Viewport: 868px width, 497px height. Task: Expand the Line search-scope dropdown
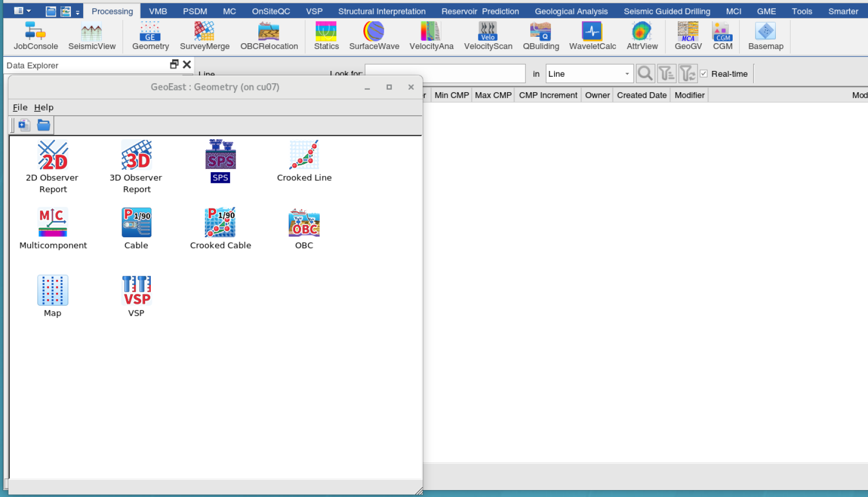(627, 74)
